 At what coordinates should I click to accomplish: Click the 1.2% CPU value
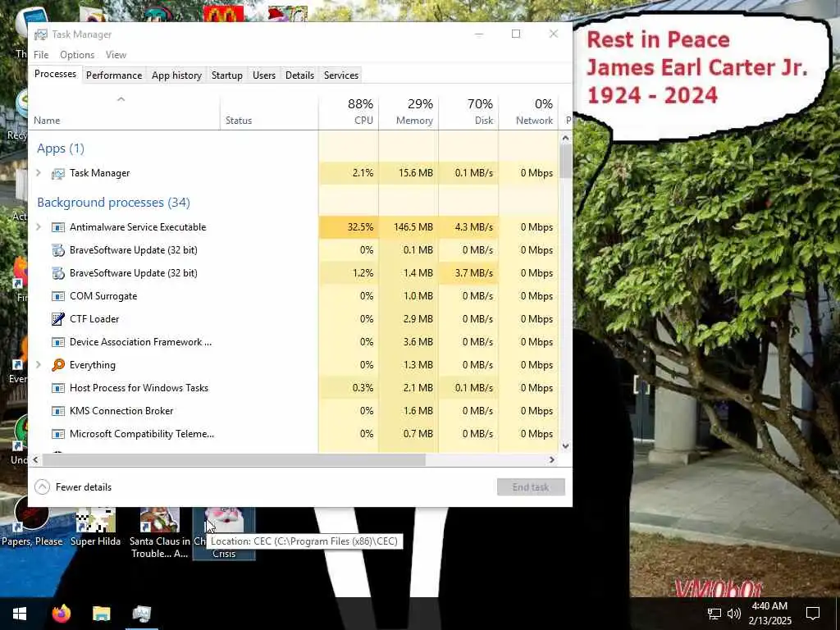click(x=363, y=273)
